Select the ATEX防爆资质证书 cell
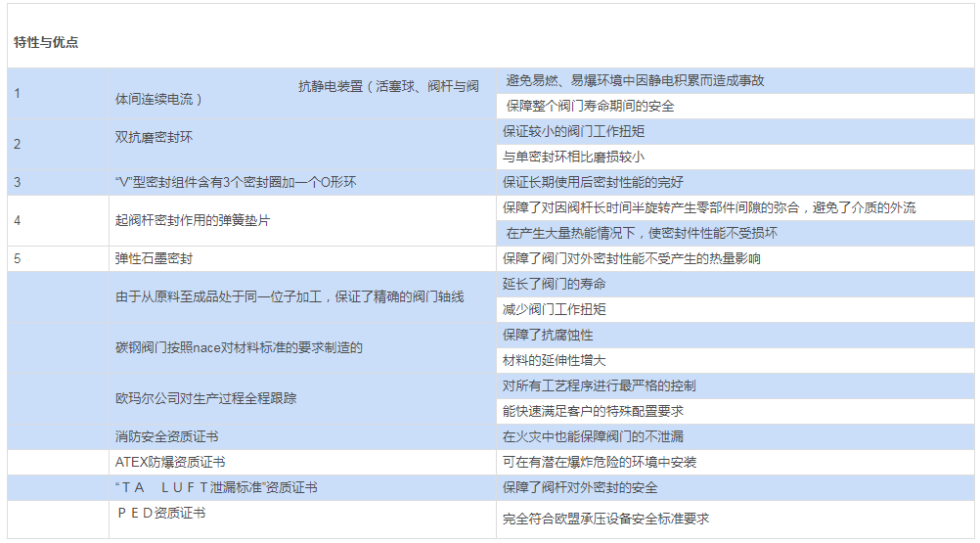980x543 pixels. (x=170, y=462)
